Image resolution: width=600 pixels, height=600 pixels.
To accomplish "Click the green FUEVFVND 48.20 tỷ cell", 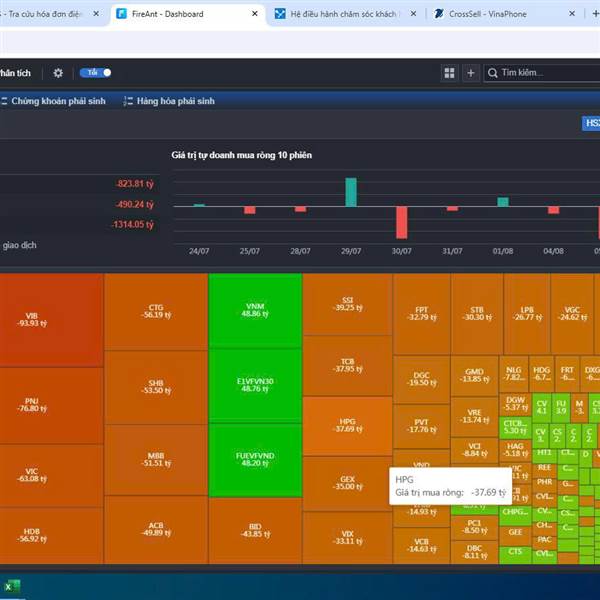I will pyautogui.click(x=255, y=460).
